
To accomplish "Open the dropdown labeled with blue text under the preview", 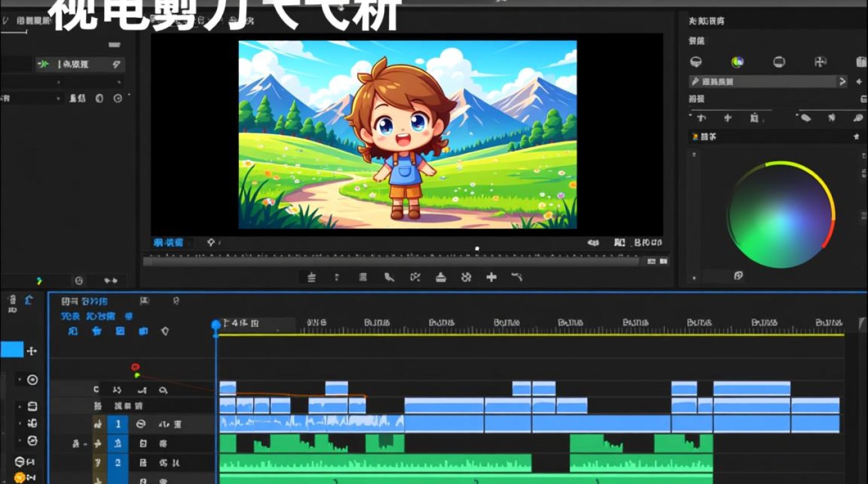I will pyautogui.click(x=169, y=243).
